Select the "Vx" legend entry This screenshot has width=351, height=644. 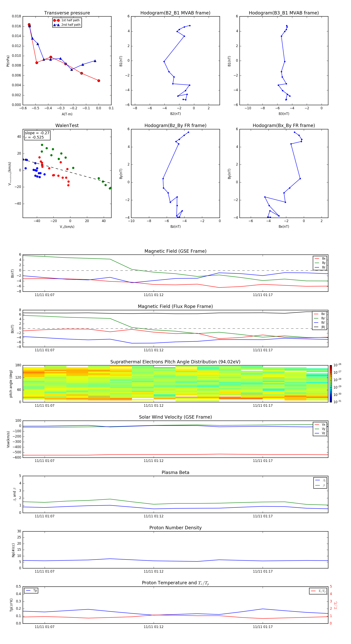pyautogui.click(x=320, y=424)
